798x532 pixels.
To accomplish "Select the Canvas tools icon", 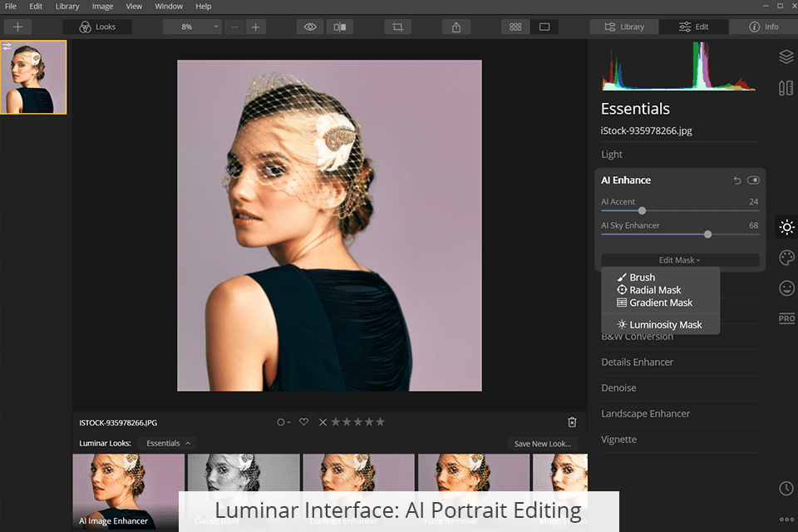I will tap(786, 88).
